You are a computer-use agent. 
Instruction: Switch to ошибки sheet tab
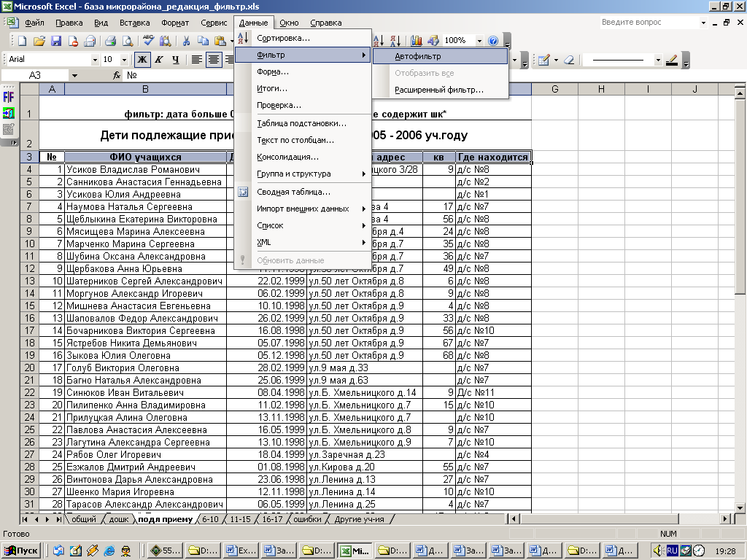[x=307, y=519]
